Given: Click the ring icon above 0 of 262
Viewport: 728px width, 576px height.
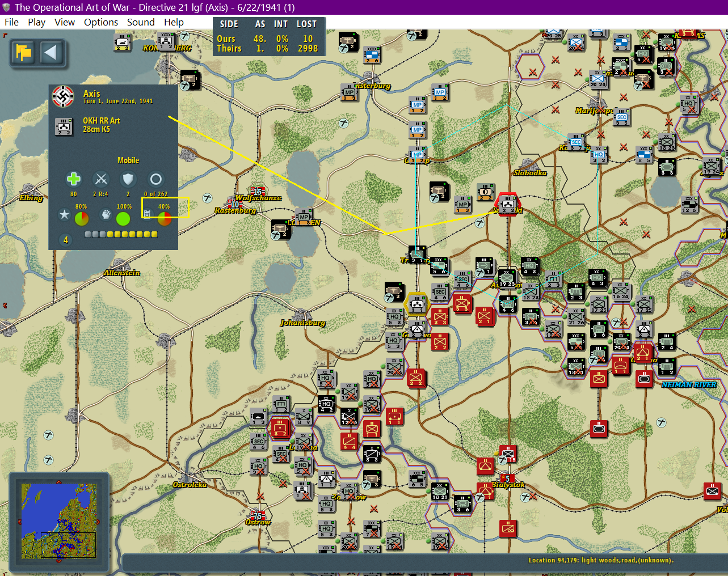Looking at the screenshot, I should tap(155, 179).
